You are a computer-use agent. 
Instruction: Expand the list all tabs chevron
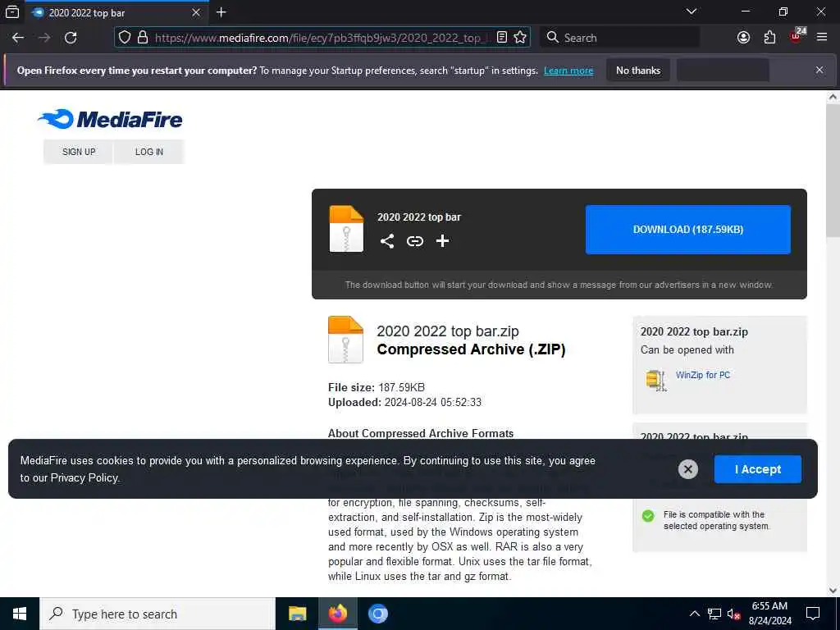coord(692,11)
